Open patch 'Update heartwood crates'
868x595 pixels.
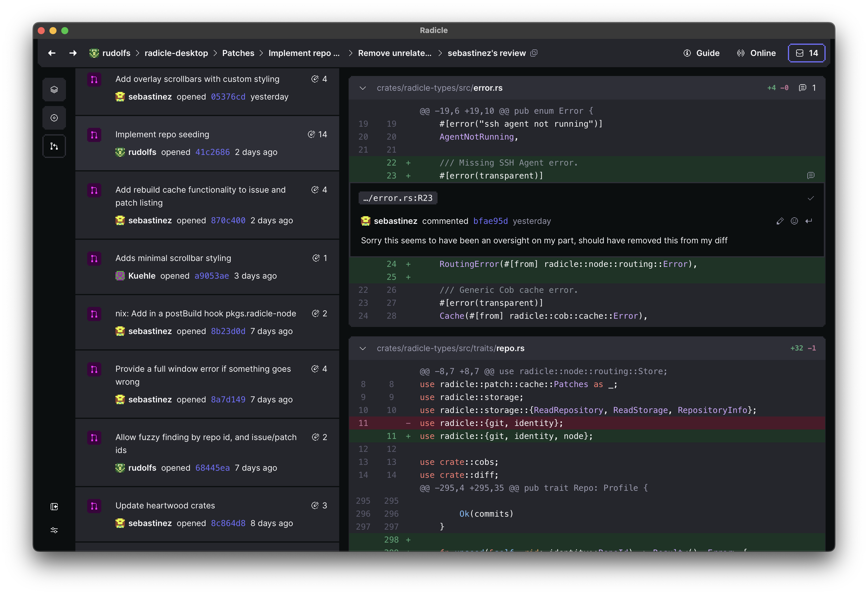pos(165,505)
